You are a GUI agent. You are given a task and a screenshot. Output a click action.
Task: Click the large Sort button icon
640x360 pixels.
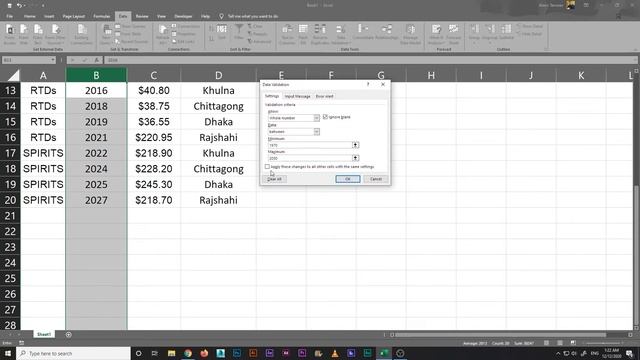coord(222,32)
